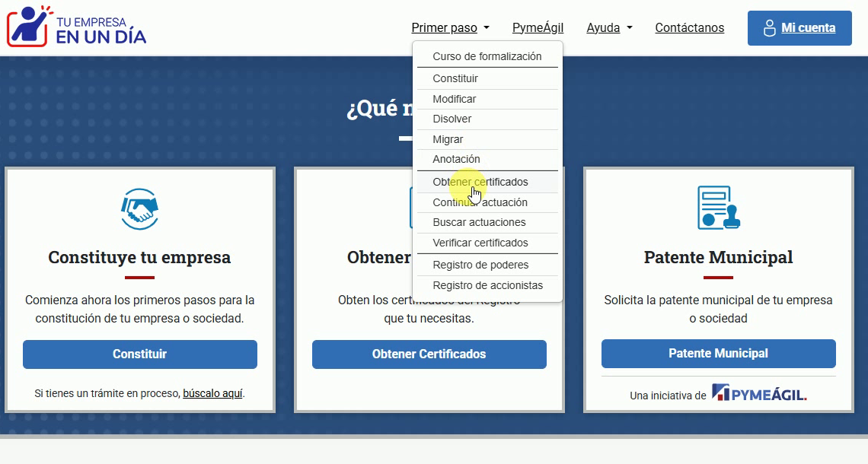Choose Disolver from the menu
The width and height of the screenshot is (868, 464).
click(x=487, y=119)
